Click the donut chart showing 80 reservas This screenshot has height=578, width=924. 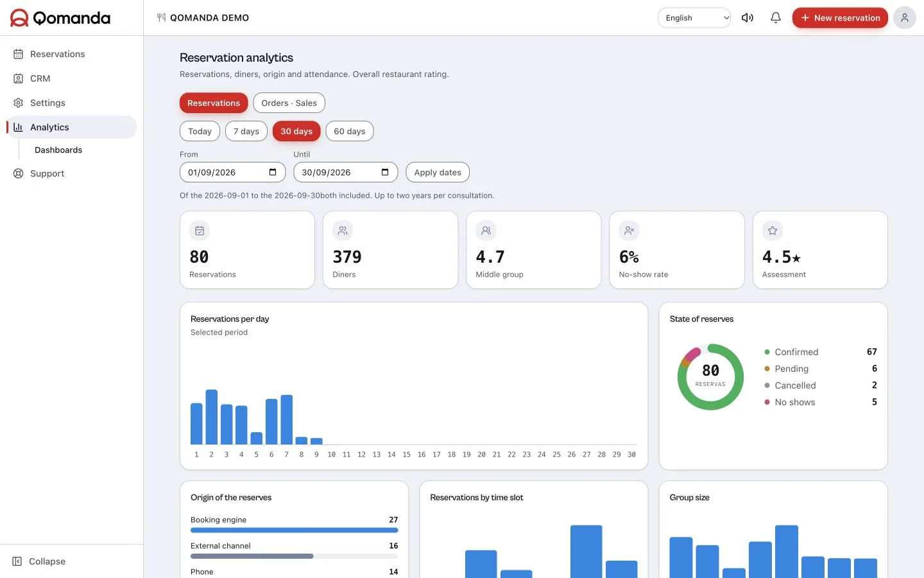coord(710,377)
